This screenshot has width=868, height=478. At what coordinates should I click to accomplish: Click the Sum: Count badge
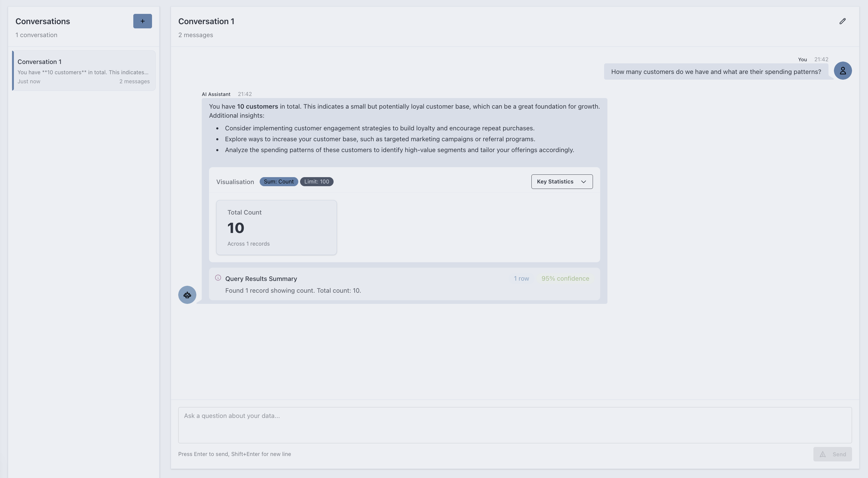tap(279, 182)
